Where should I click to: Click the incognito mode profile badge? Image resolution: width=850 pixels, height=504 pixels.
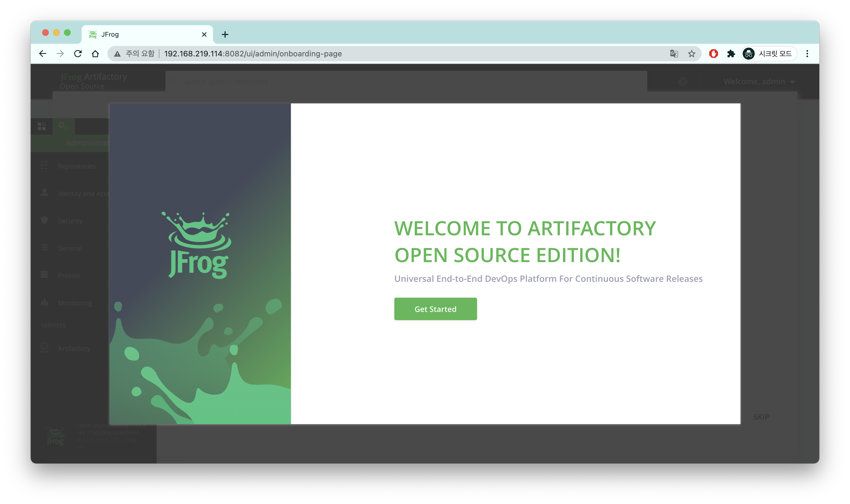pos(769,54)
